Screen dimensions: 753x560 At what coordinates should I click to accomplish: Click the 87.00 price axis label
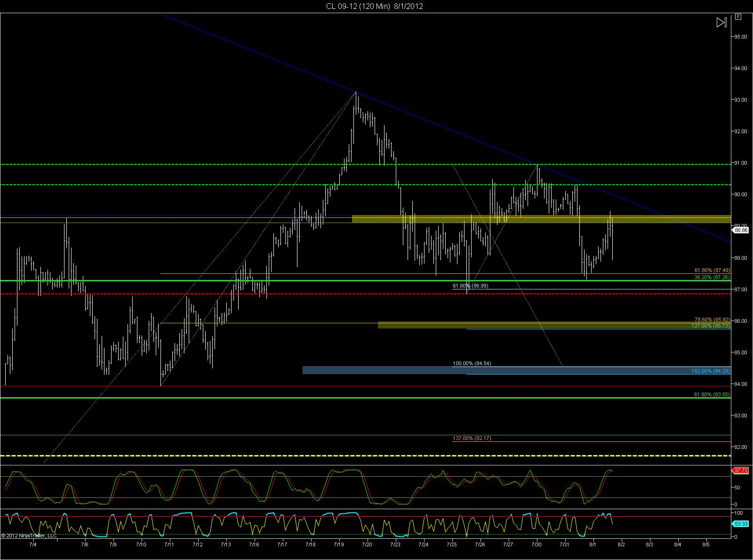(741, 289)
